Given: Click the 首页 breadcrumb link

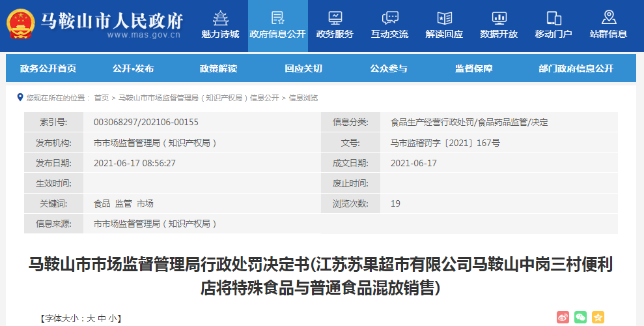Looking at the screenshot, I should click(102, 98).
